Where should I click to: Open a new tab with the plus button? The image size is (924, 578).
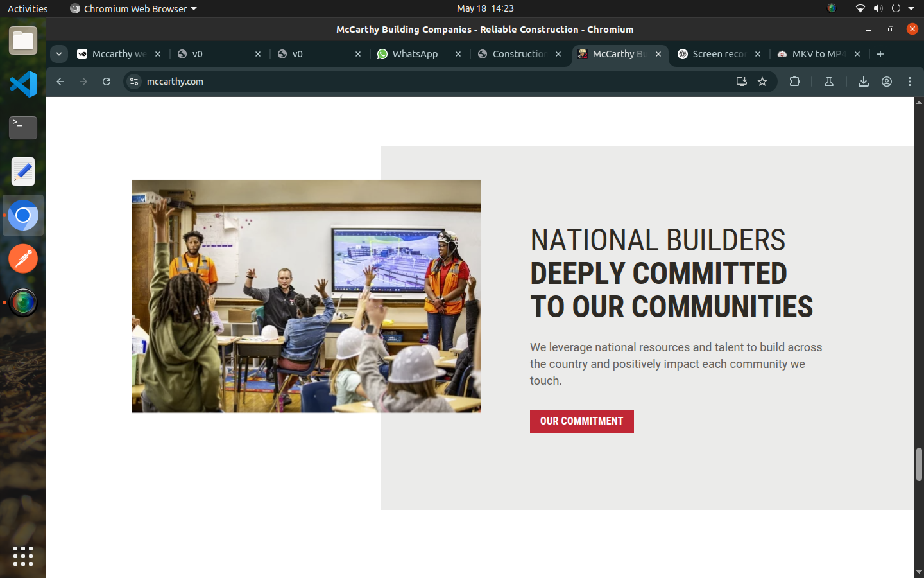(x=880, y=54)
